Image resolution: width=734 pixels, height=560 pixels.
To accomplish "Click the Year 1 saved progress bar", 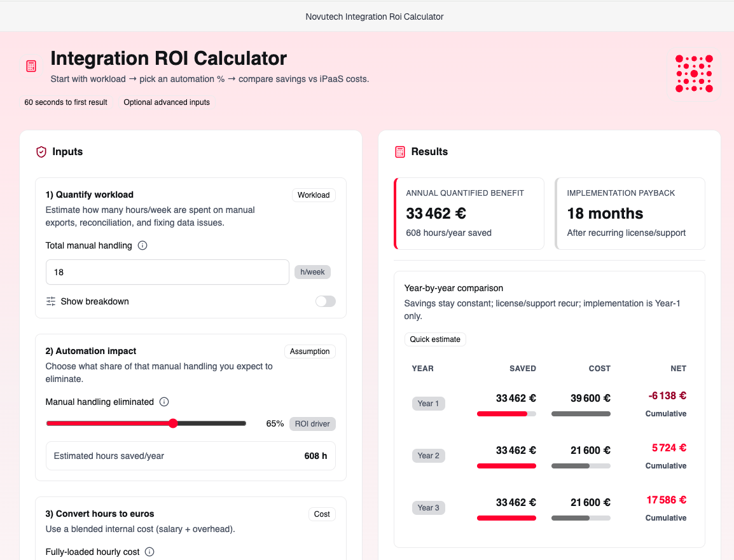I will tap(506, 414).
